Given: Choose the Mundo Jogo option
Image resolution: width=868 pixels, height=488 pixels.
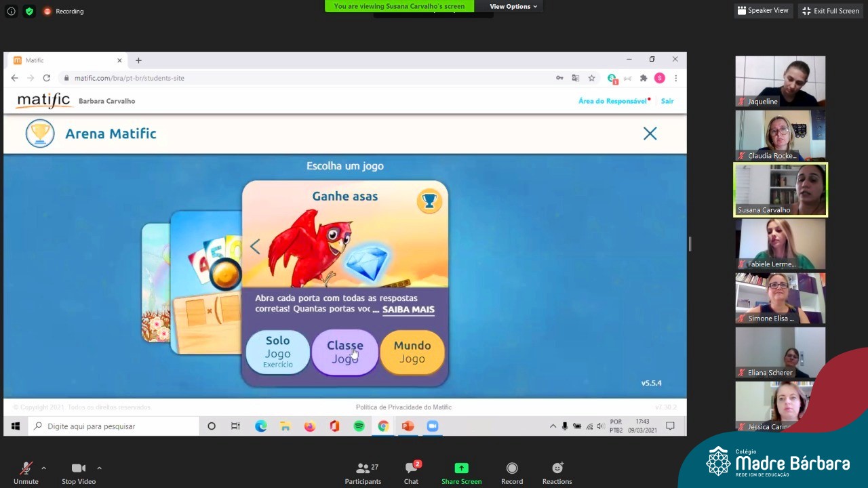Looking at the screenshot, I should [412, 352].
